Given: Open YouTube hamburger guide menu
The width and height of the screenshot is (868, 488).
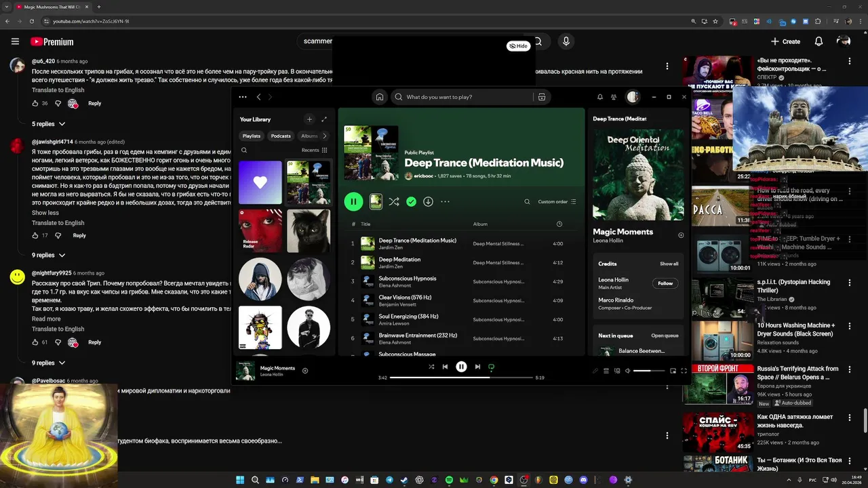Looking at the screenshot, I should (x=15, y=41).
